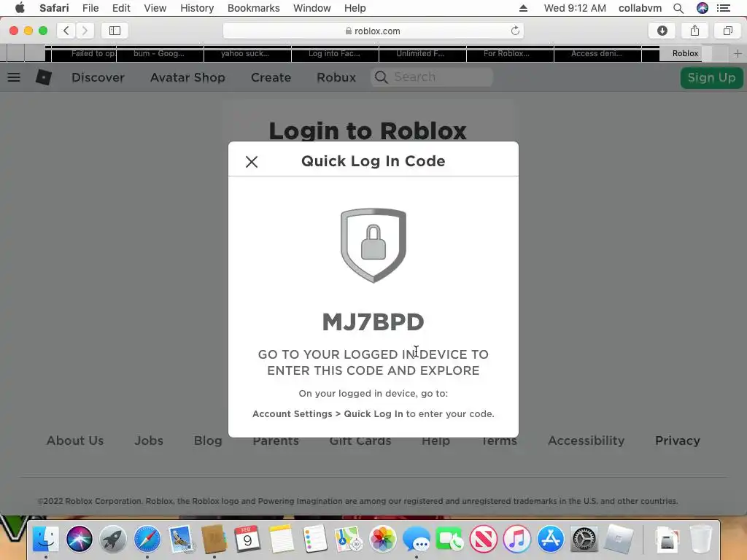Open the Discover page
747x560 pixels.
(98, 77)
